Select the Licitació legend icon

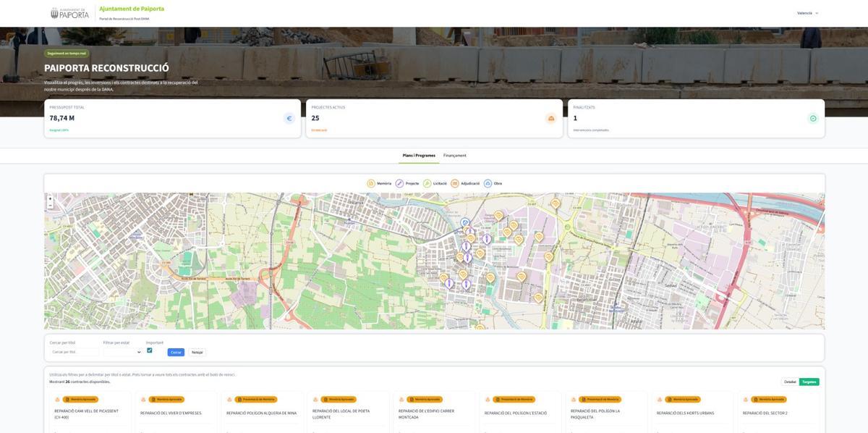425,182
